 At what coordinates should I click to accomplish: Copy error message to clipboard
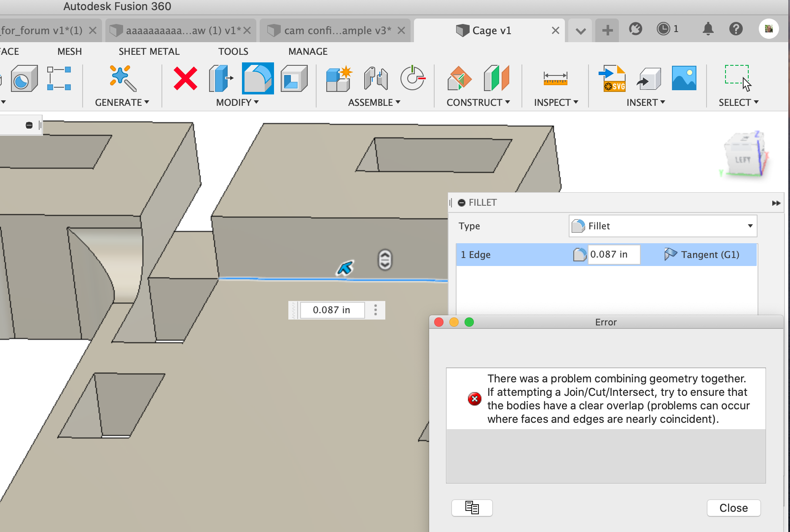pyautogui.click(x=472, y=508)
